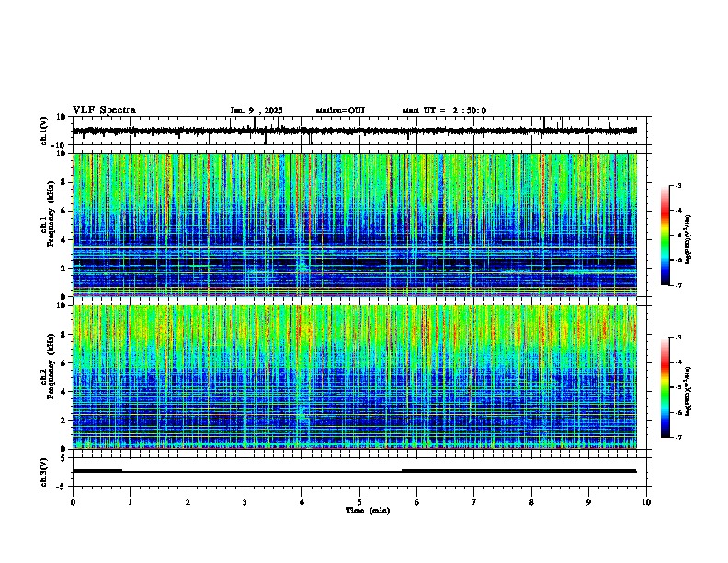Click the ch.3 voltage trace panel
Viewport: 728px width, 563px height.
pos(361,472)
